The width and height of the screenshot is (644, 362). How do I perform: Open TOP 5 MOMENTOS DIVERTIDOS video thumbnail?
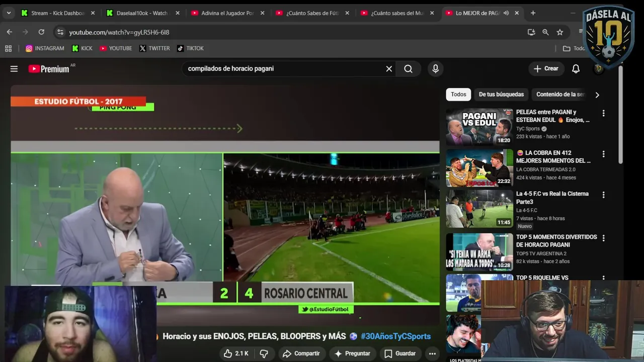[x=479, y=252]
